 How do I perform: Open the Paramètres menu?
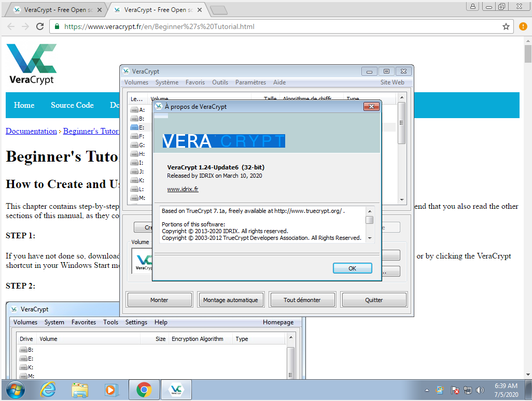(250, 82)
